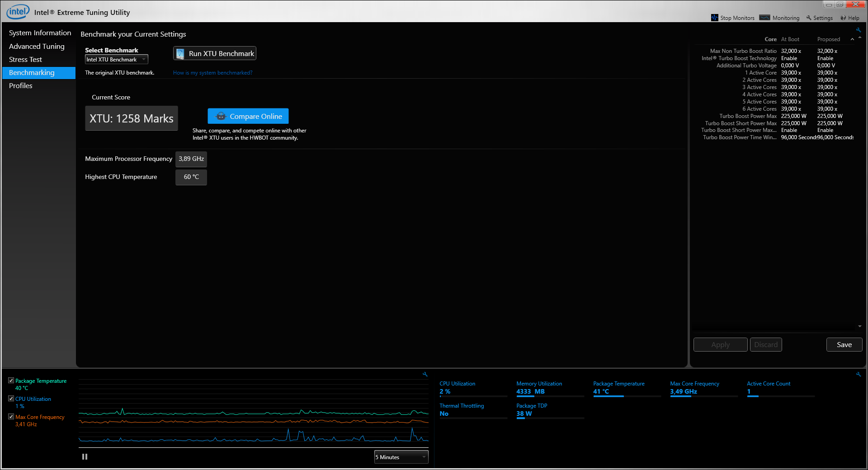This screenshot has width=868, height=470.
Task: Click the 'Benchmark your Current Settings' heading
Action: coord(133,34)
